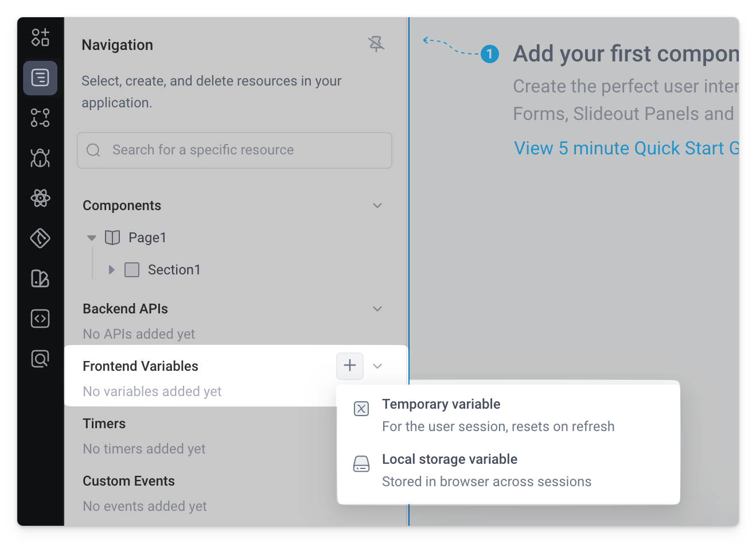Open the code editor panel icon

click(x=40, y=319)
